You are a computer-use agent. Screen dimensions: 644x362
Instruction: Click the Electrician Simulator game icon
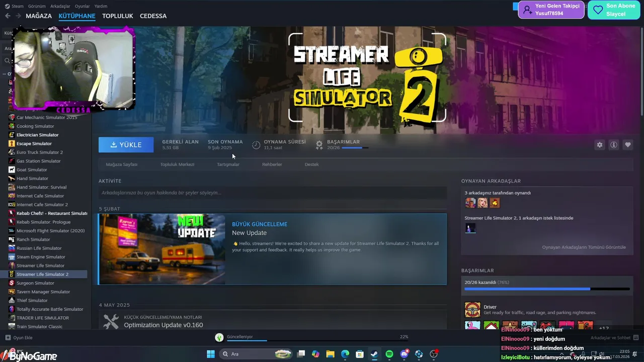pos(12,135)
